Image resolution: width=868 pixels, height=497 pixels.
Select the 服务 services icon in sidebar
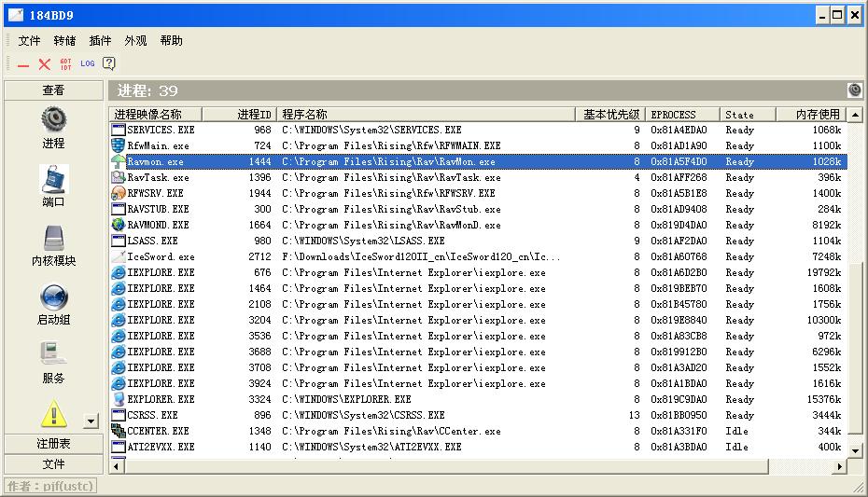click(x=54, y=353)
